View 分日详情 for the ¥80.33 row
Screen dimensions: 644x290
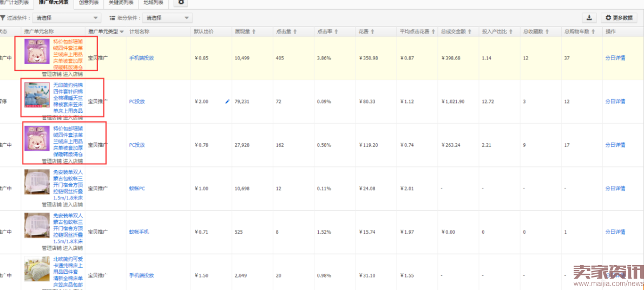tap(615, 101)
